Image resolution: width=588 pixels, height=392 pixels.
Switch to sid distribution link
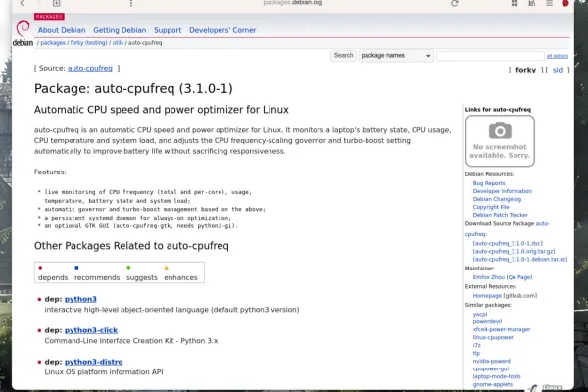pyautogui.click(x=558, y=70)
